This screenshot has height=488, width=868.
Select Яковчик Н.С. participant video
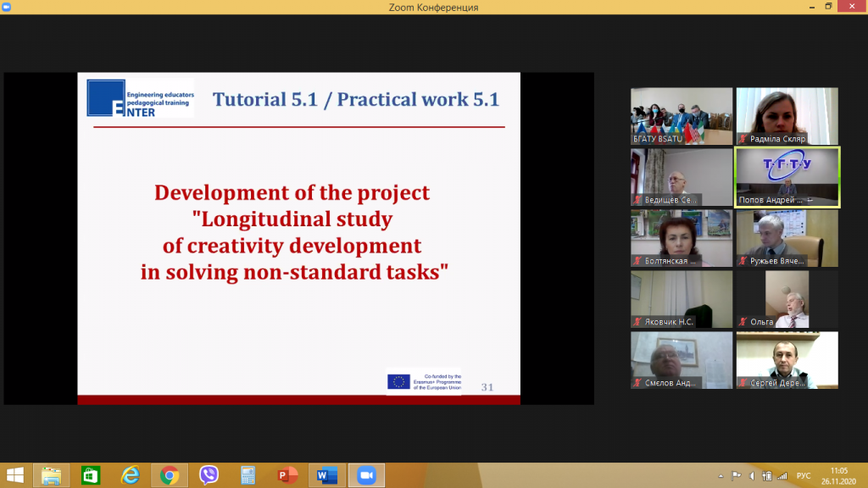point(682,299)
